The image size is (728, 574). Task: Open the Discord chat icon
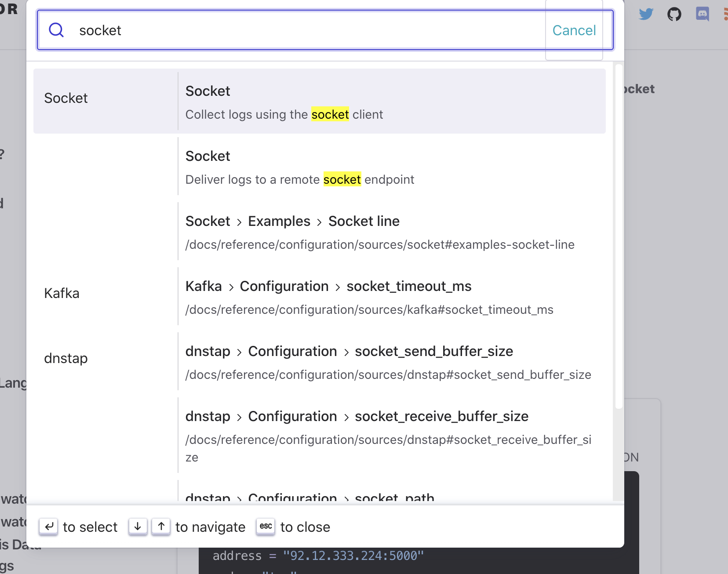click(703, 14)
